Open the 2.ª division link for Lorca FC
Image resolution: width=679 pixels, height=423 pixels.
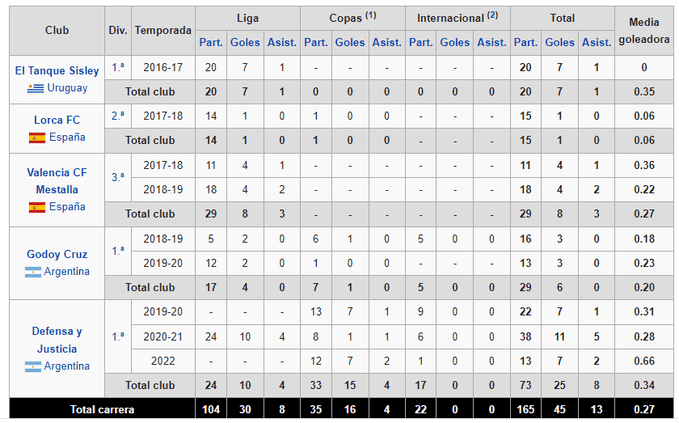coord(118,116)
